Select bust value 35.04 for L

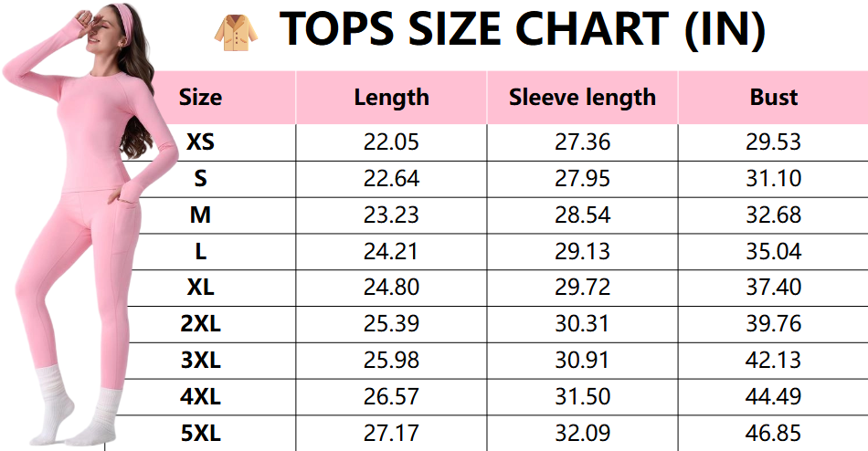[x=773, y=251]
